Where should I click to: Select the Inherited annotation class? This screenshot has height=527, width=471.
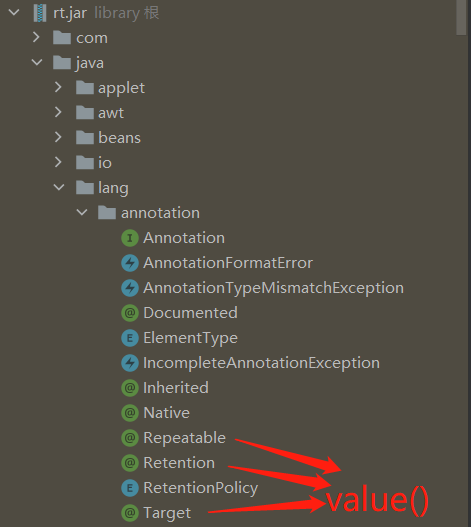pyautogui.click(x=176, y=388)
